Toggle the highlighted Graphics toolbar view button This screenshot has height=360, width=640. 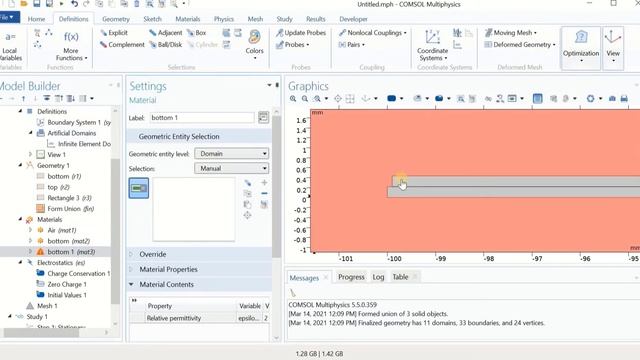(x=538, y=98)
